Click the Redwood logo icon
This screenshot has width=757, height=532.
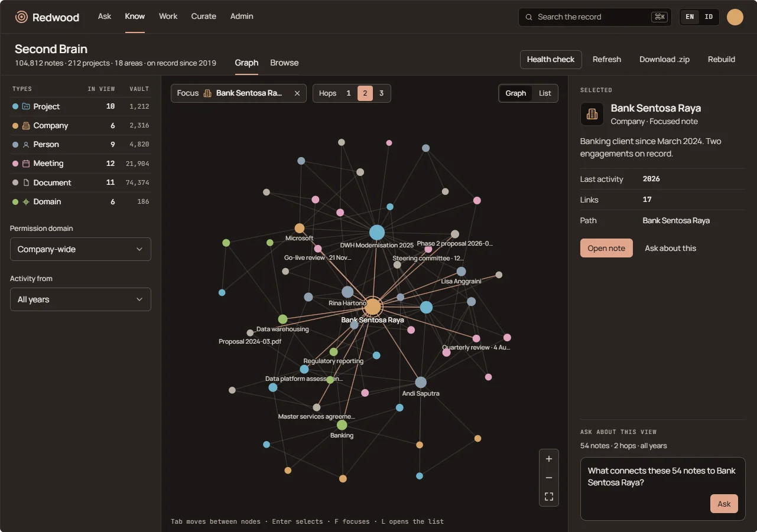[x=21, y=17]
